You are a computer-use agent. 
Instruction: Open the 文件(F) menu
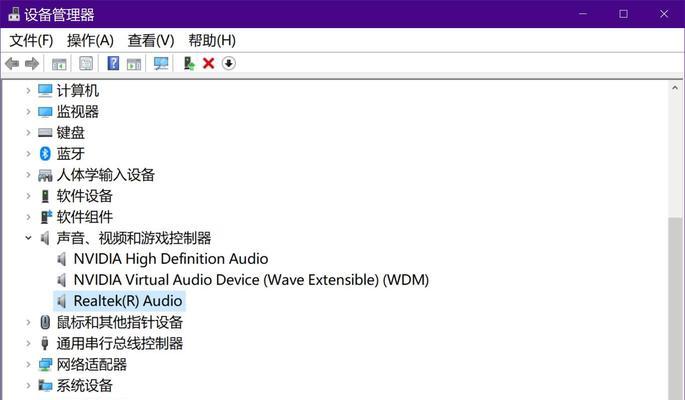(x=31, y=41)
